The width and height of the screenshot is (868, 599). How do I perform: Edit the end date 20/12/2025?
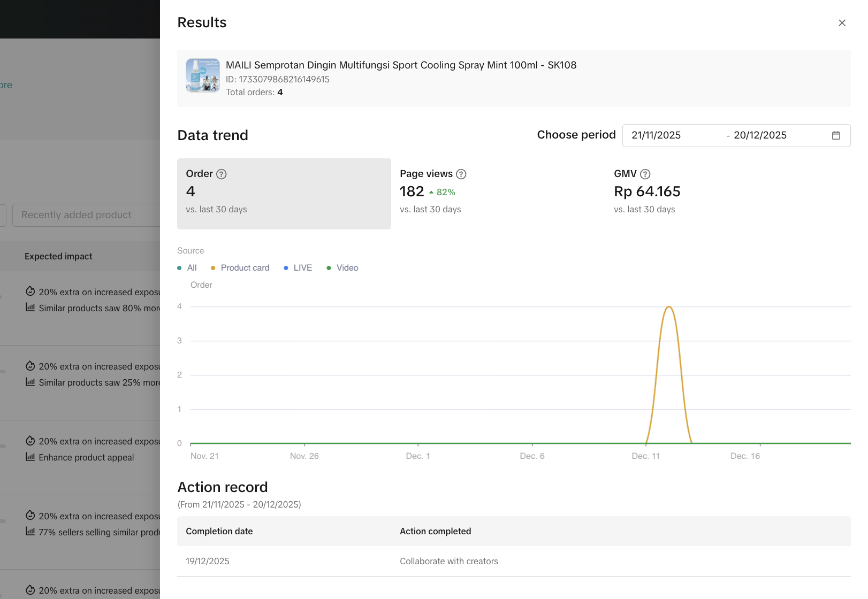tap(760, 135)
